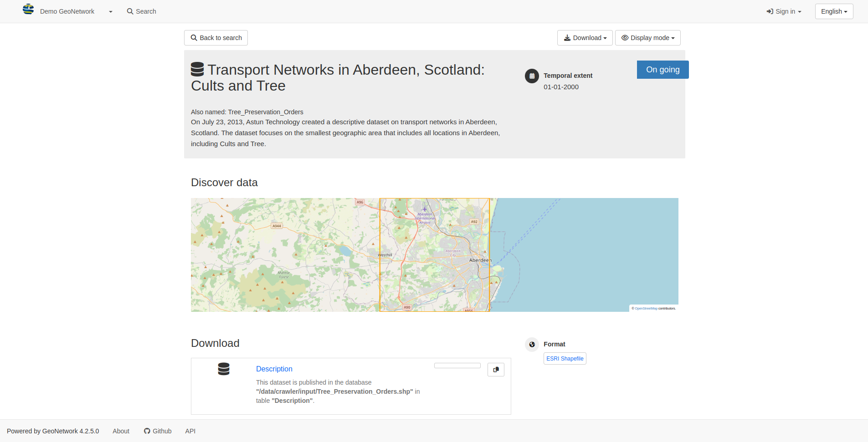Click the database icon in Download card
The image size is (868, 442).
point(224,369)
